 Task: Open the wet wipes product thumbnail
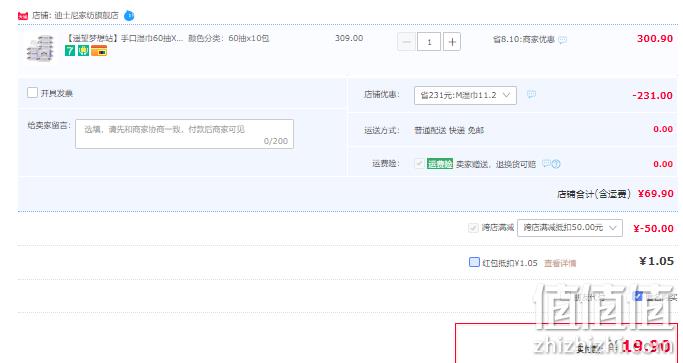pos(40,48)
